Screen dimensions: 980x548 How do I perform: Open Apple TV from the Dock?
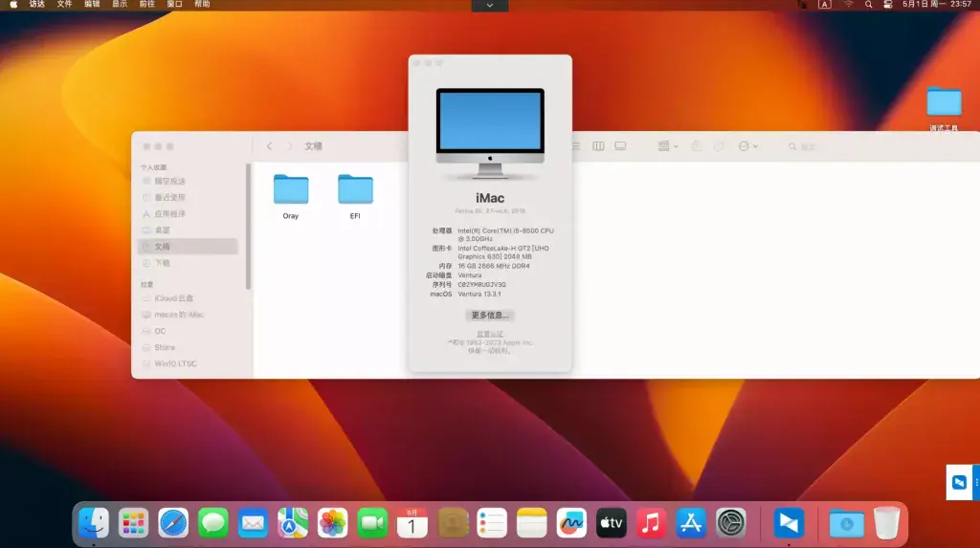[x=612, y=522]
